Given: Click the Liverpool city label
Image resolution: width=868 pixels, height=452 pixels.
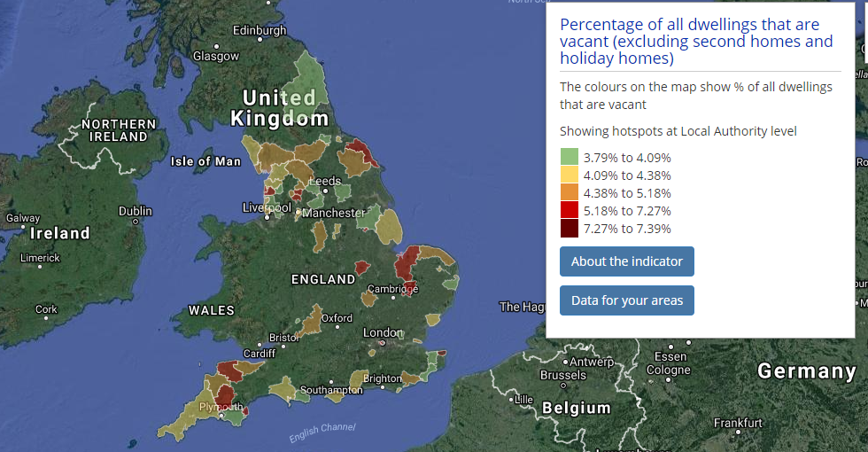Looking at the screenshot, I should coord(267,207).
